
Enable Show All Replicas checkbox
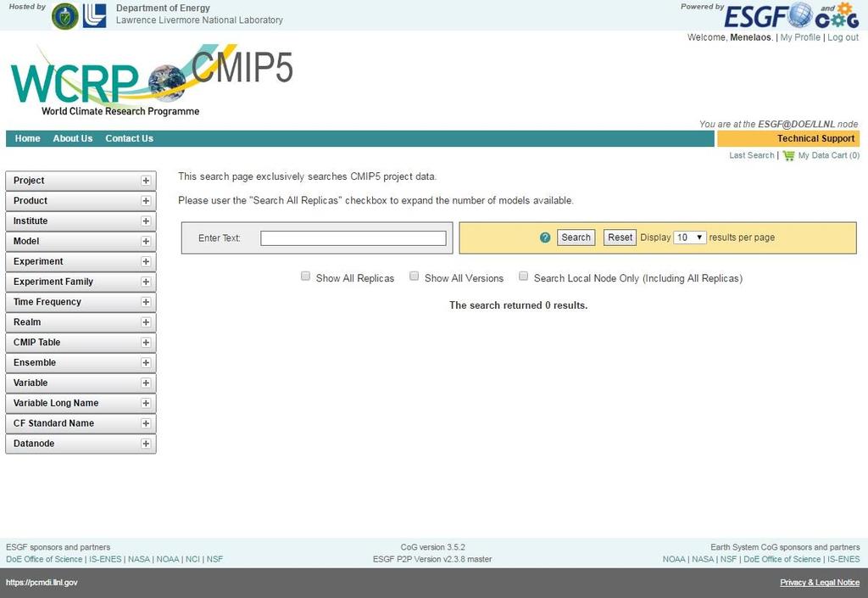[305, 276]
